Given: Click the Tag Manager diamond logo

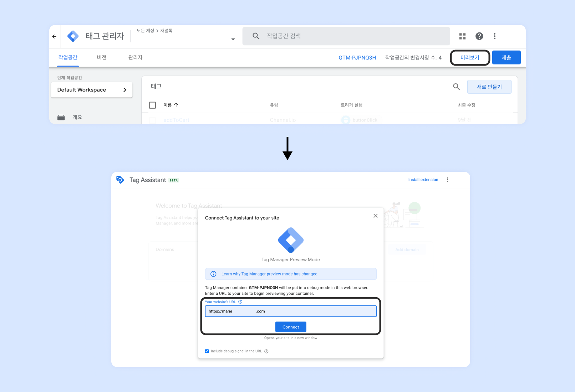Looking at the screenshot, I should [73, 36].
